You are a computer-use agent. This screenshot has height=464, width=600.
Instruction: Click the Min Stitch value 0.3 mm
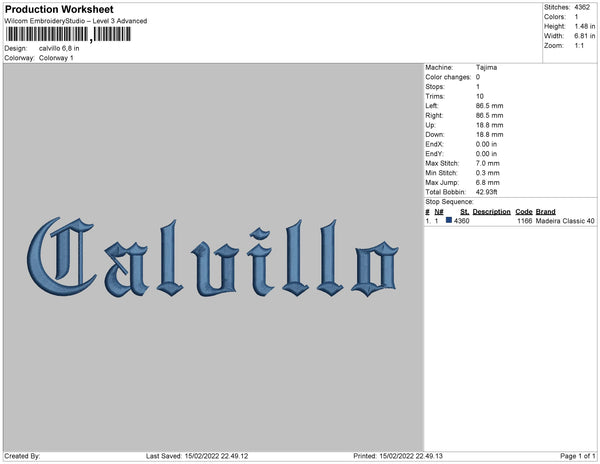(488, 173)
